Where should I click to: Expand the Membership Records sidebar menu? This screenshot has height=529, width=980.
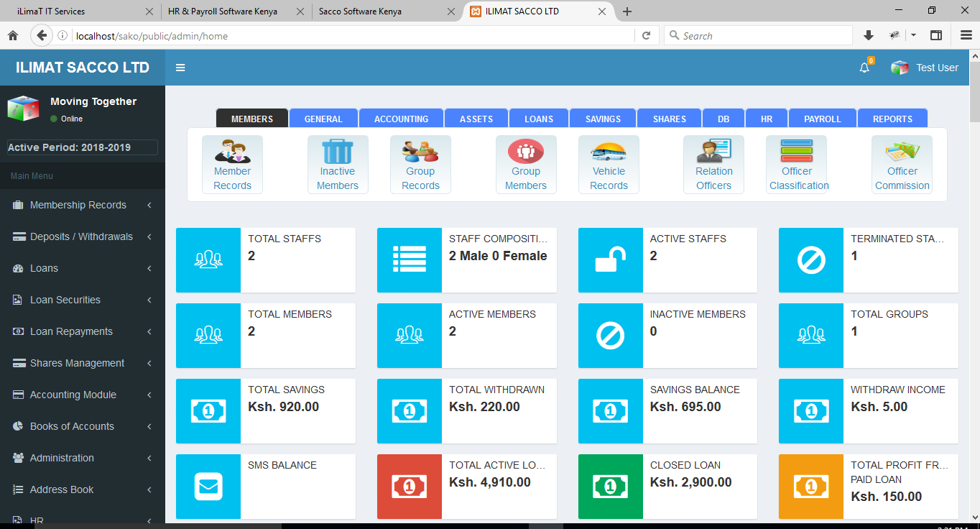(x=78, y=205)
